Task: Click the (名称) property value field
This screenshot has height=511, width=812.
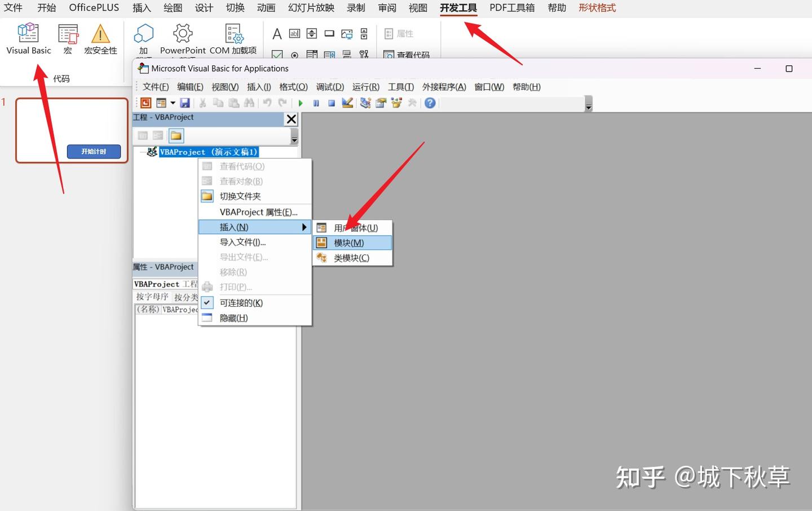Action: coord(179,310)
